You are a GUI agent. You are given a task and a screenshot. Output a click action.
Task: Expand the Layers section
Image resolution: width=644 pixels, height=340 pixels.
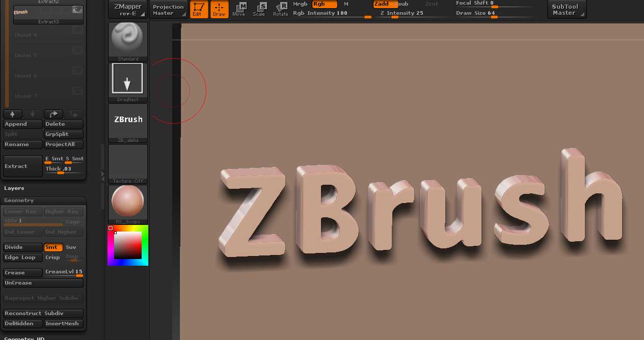point(14,188)
